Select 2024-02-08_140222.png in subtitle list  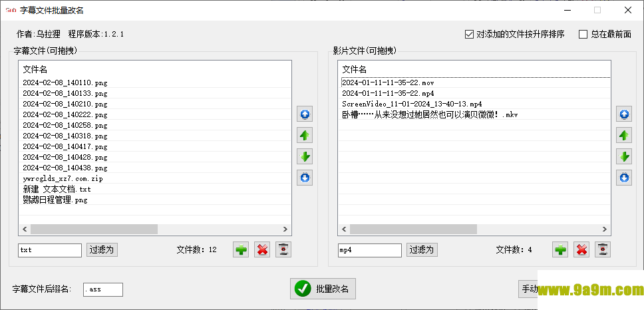click(x=155, y=114)
